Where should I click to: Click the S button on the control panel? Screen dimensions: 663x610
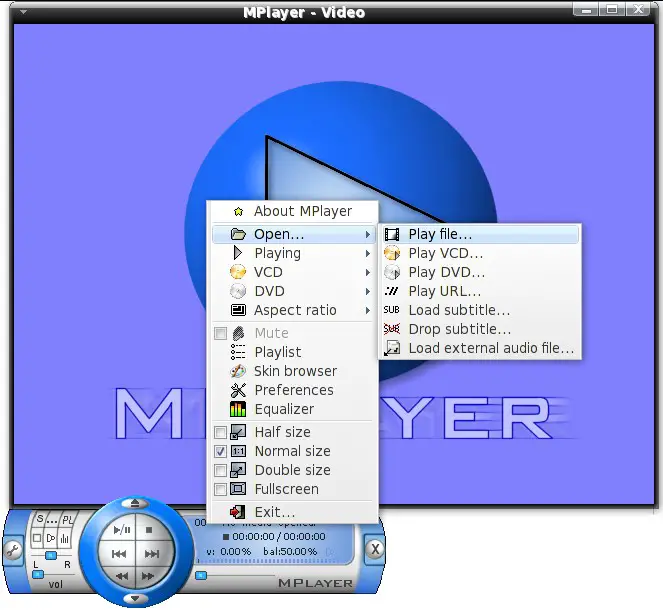40,518
